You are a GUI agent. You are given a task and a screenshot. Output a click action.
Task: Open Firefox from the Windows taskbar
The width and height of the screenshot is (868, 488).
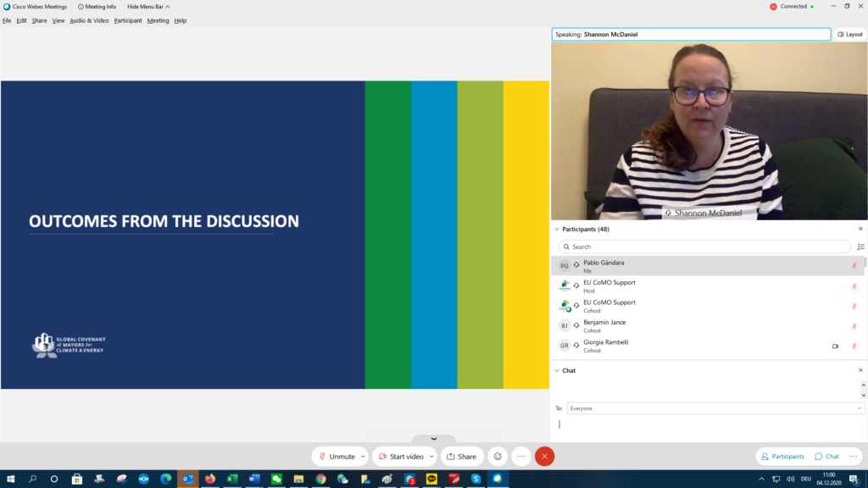(x=209, y=479)
